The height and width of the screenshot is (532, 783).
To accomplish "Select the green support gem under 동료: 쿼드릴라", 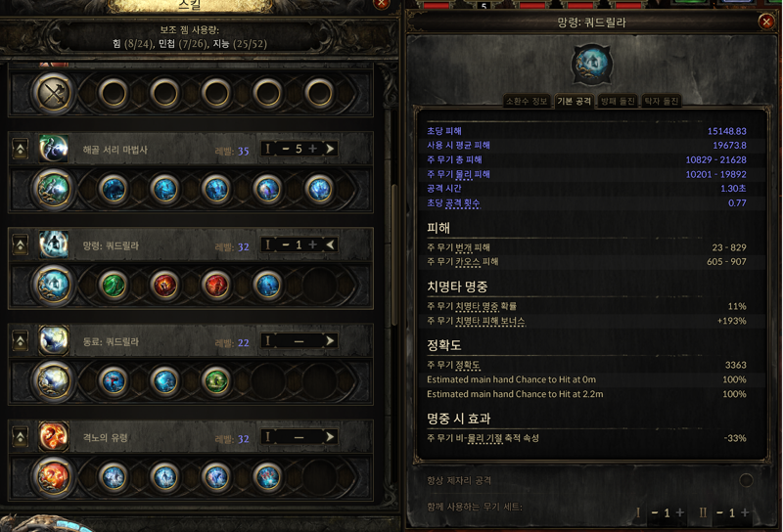I will tap(216, 381).
